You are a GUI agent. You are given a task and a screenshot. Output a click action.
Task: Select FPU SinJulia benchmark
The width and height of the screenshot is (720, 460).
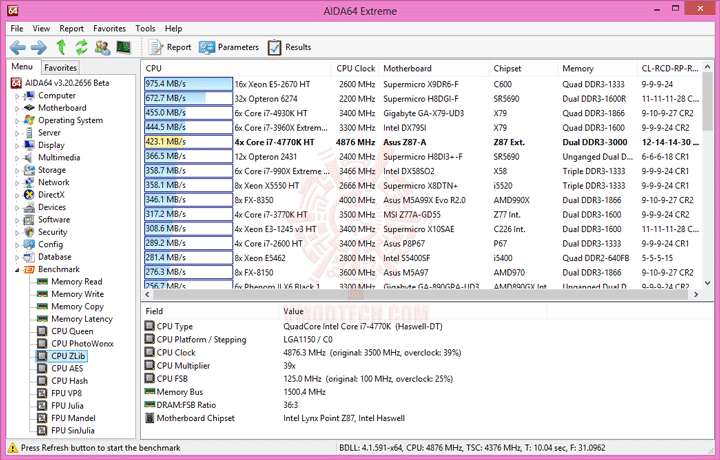(73, 430)
